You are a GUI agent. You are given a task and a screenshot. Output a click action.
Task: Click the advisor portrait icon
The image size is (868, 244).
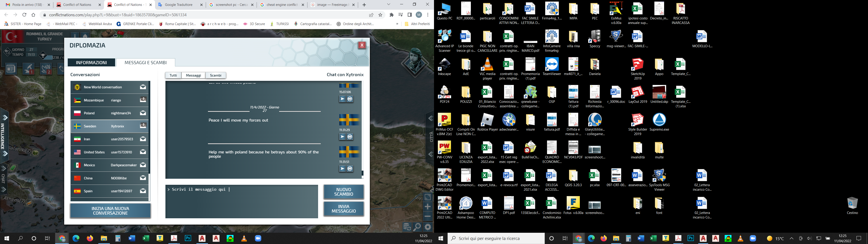(x=415, y=61)
